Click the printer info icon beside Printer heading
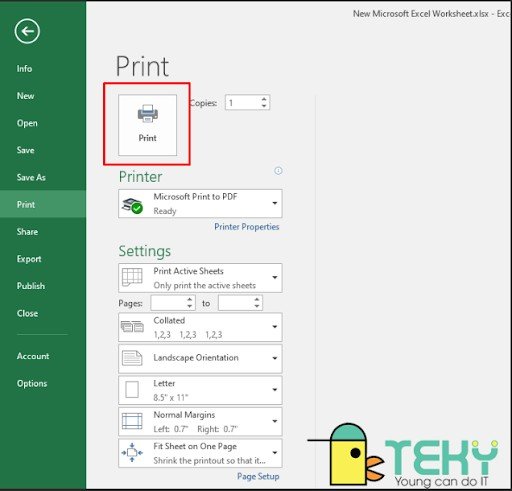512x491 pixels. [x=278, y=171]
